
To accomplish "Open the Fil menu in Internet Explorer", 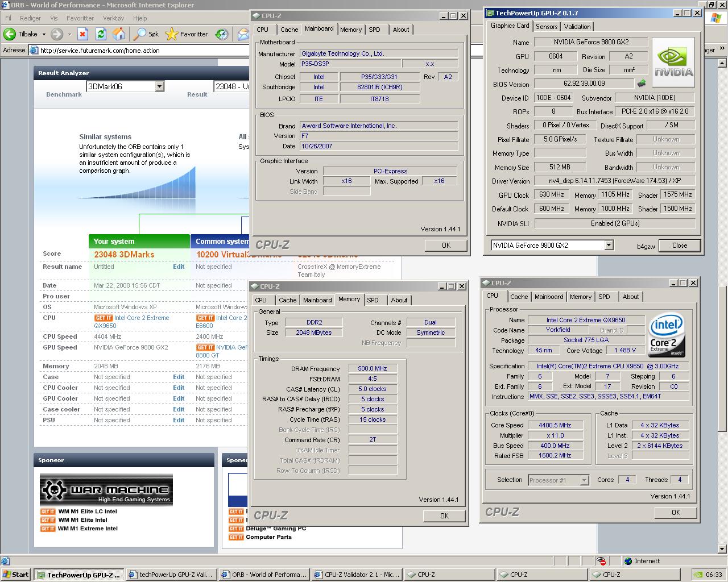I will click(x=8, y=18).
